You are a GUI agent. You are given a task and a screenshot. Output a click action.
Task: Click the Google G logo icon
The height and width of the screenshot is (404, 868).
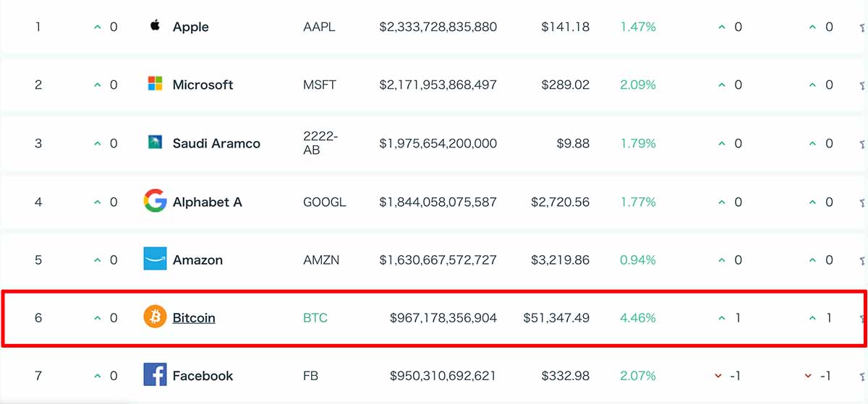[x=155, y=201]
